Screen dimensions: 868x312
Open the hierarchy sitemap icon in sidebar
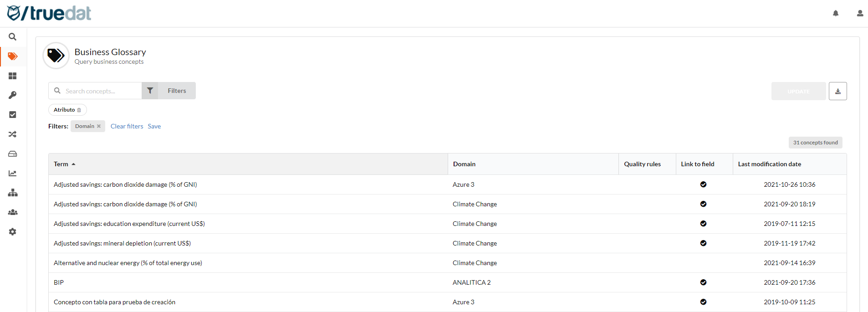coord(13,193)
